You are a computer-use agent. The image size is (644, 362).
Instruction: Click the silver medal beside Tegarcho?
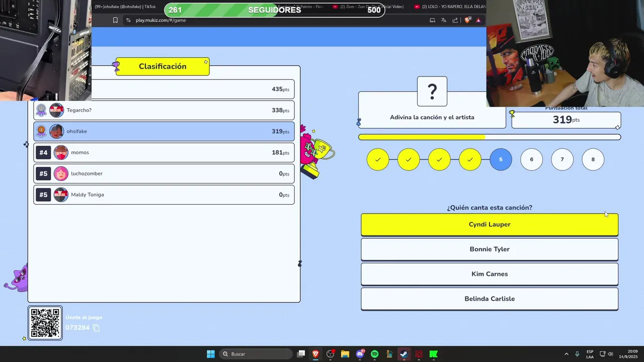(41, 110)
